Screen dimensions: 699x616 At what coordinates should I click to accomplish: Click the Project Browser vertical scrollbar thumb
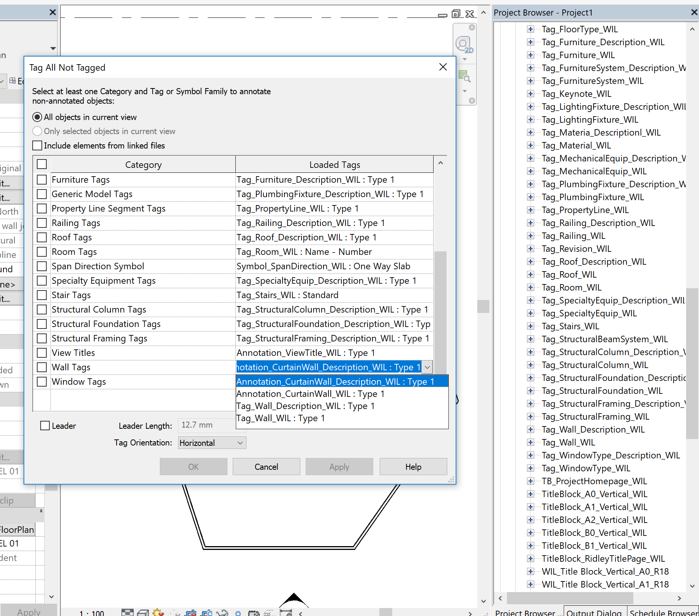pos(692,363)
